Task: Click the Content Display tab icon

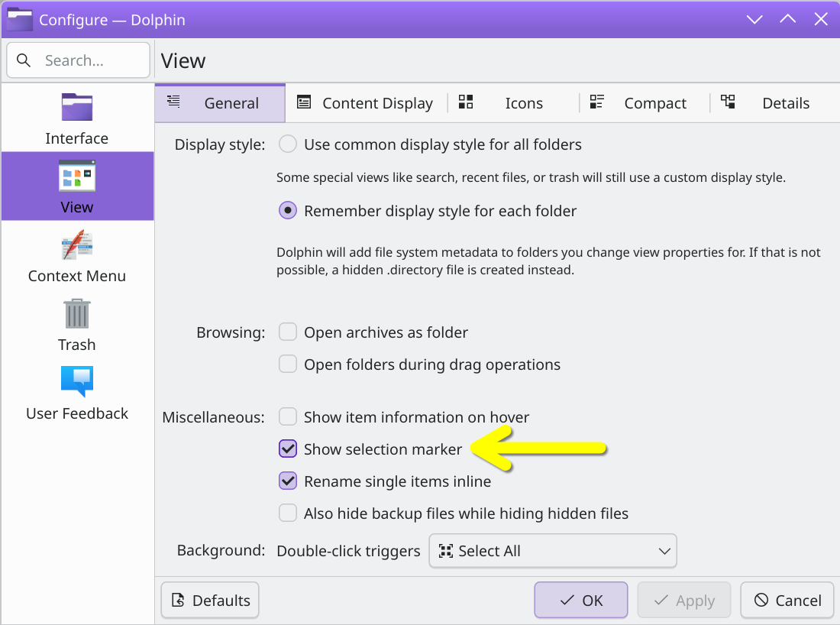Action: tap(304, 102)
